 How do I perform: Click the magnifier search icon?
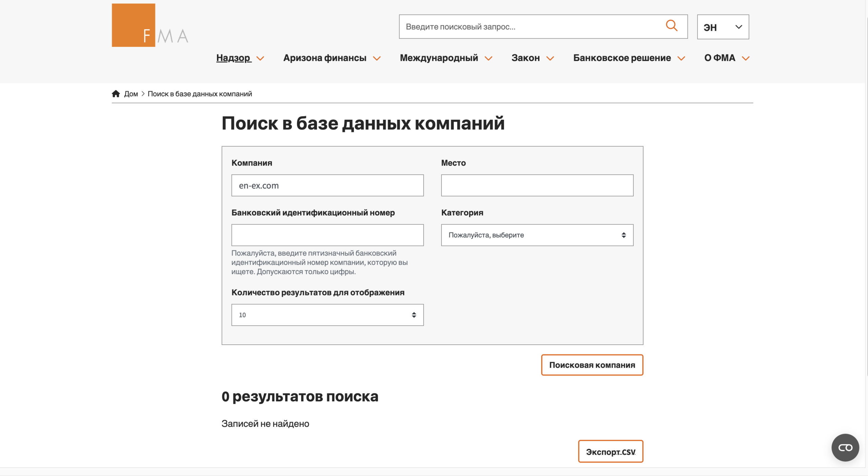(671, 26)
